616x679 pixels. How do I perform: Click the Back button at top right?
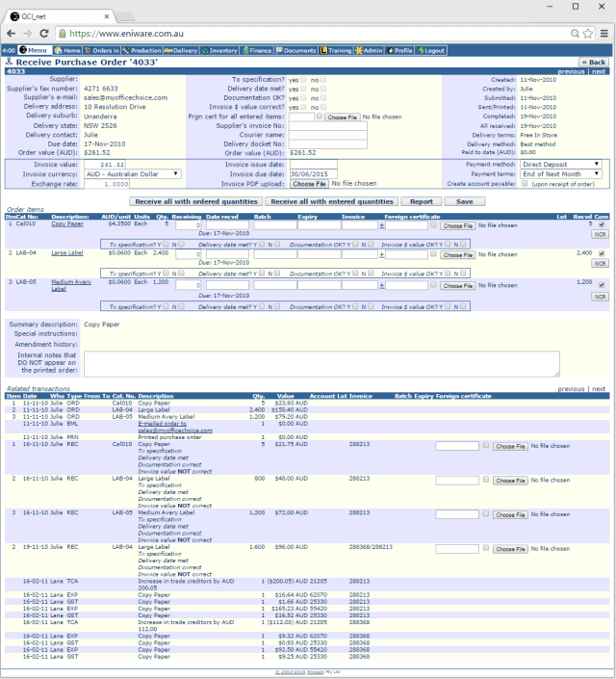[594, 63]
